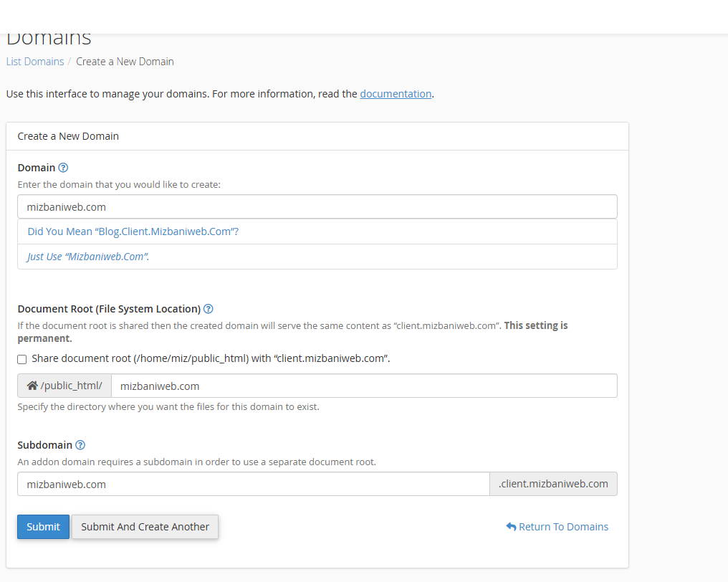Click the '.client.mizbaniweb.com' suffix label
Image resolution: width=728 pixels, height=582 pixels.
coord(553,484)
